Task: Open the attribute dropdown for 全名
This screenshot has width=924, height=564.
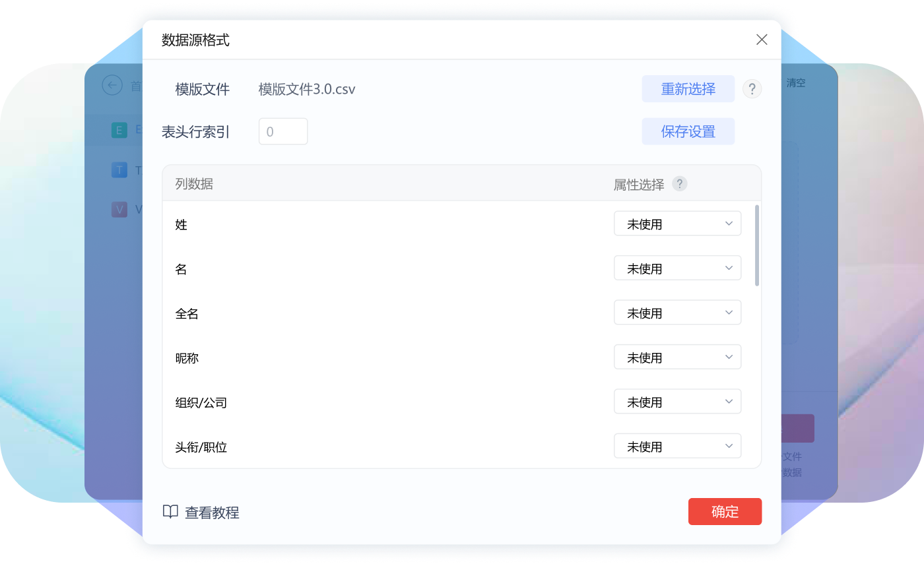Action: click(x=677, y=312)
